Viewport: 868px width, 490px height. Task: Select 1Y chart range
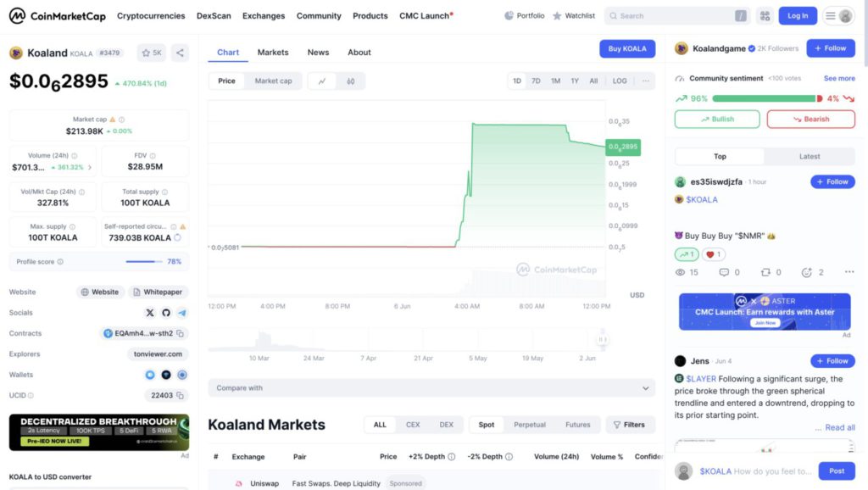click(575, 81)
